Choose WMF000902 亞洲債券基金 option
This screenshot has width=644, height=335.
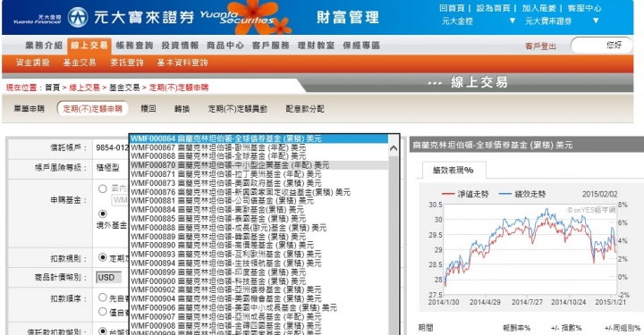[x=258, y=290]
